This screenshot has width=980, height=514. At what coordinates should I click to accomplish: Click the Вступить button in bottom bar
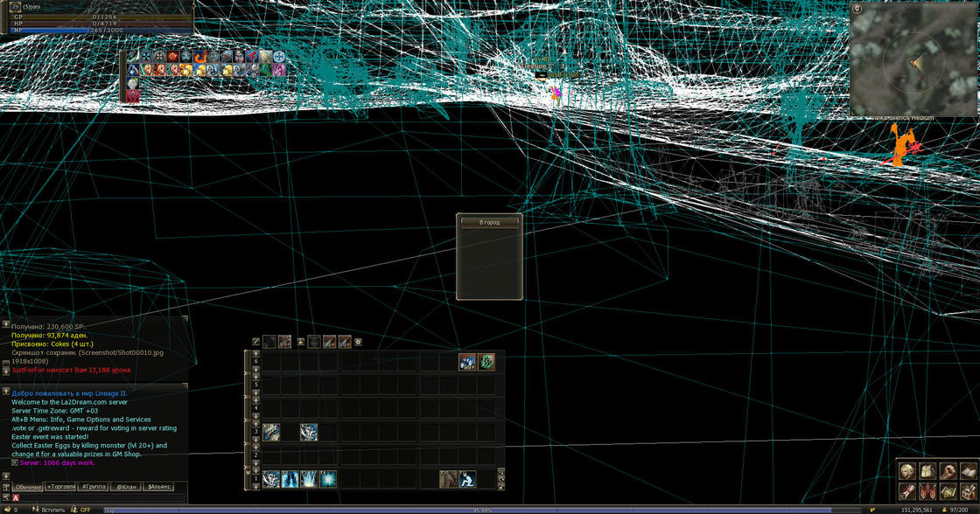(47, 510)
